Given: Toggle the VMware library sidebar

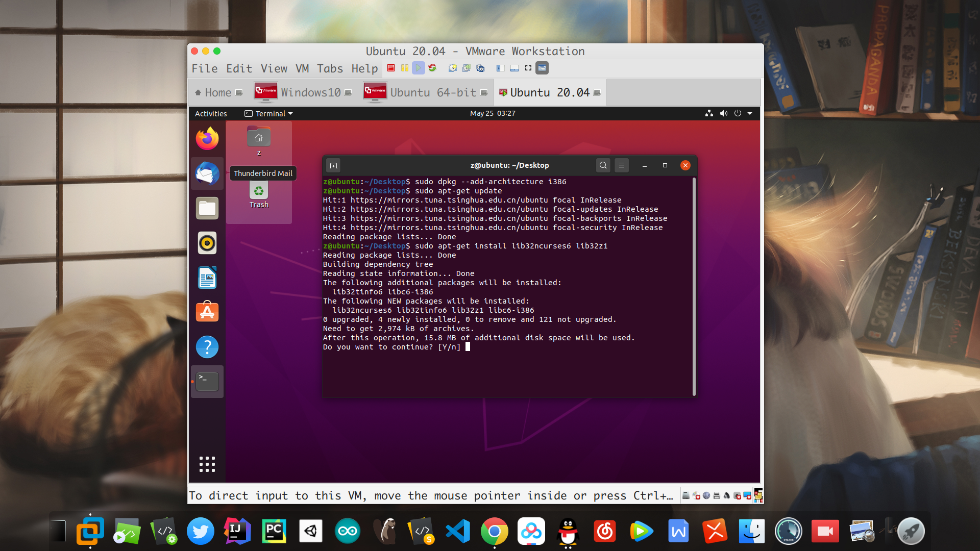Looking at the screenshot, I should click(x=499, y=68).
